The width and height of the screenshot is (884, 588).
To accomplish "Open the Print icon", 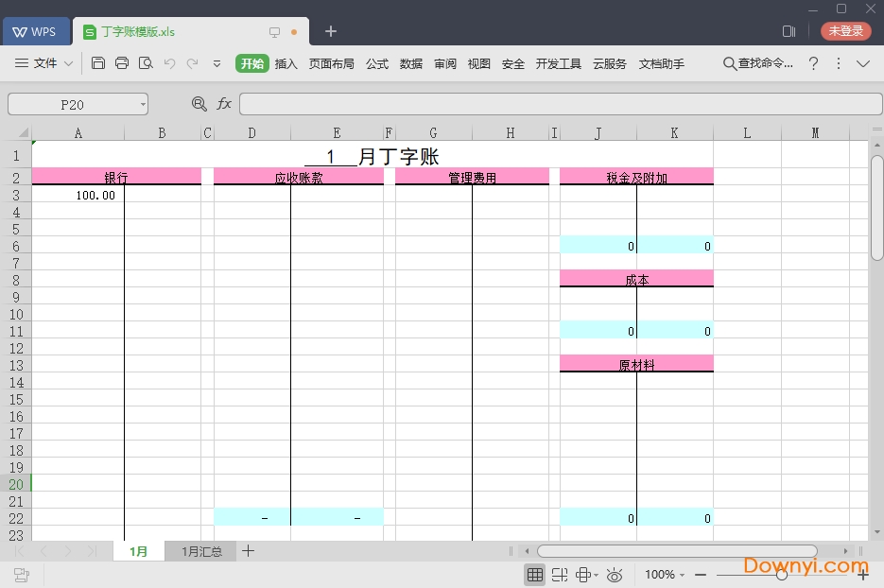I will (122, 63).
